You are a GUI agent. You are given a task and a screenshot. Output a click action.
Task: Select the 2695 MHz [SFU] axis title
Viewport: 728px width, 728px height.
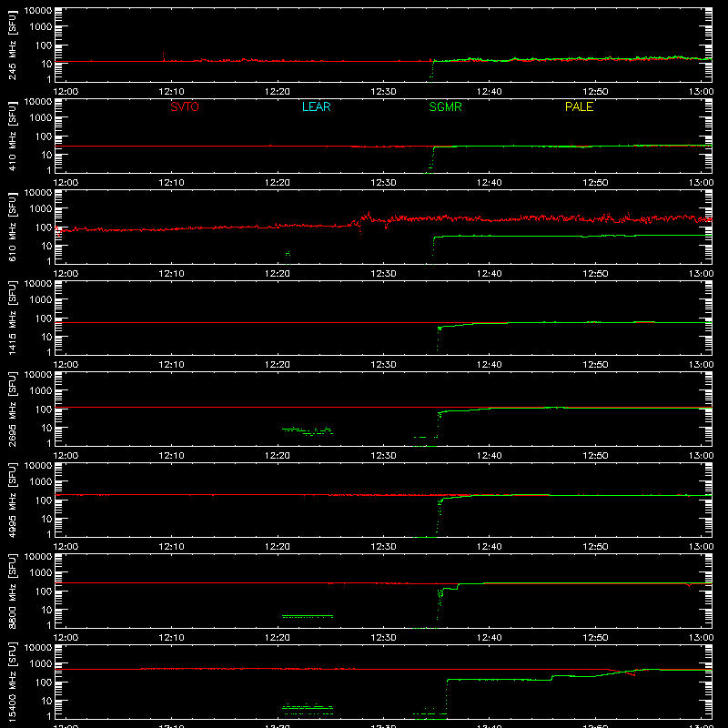pyautogui.click(x=13, y=409)
